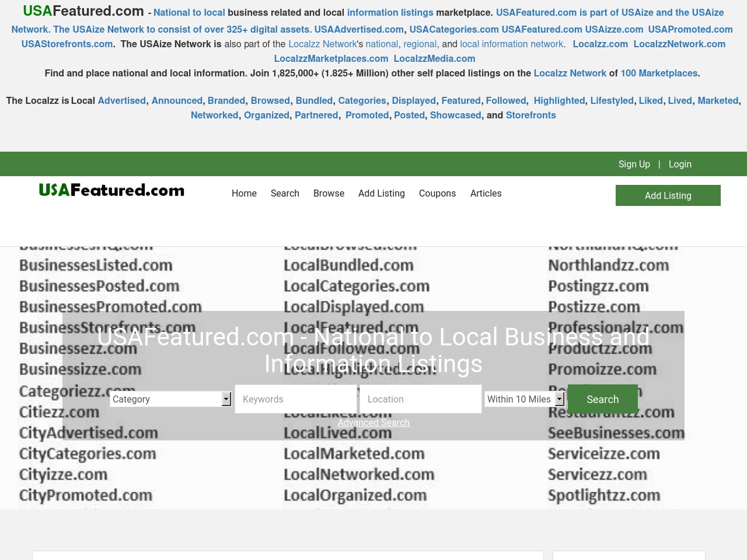747x560 pixels.
Task: Click the USAFeatured.com logo image
Action: tap(111, 190)
